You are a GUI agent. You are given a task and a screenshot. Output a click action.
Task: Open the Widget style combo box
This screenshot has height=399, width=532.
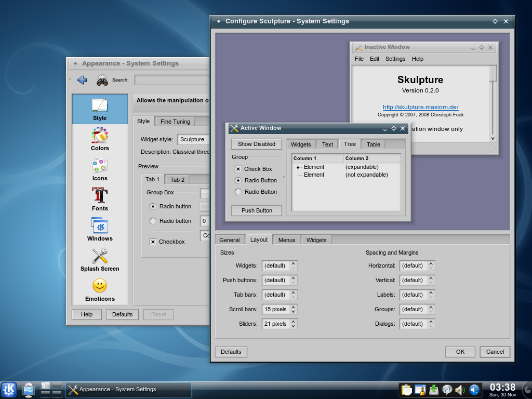point(193,139)
